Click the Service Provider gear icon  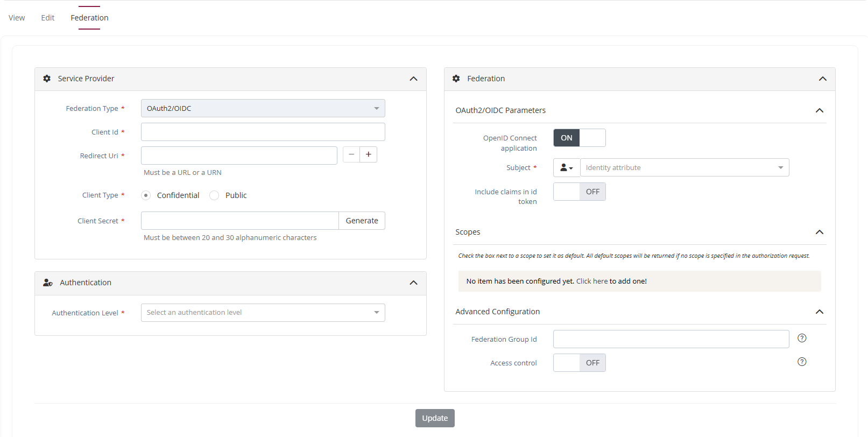click(47, 79)
